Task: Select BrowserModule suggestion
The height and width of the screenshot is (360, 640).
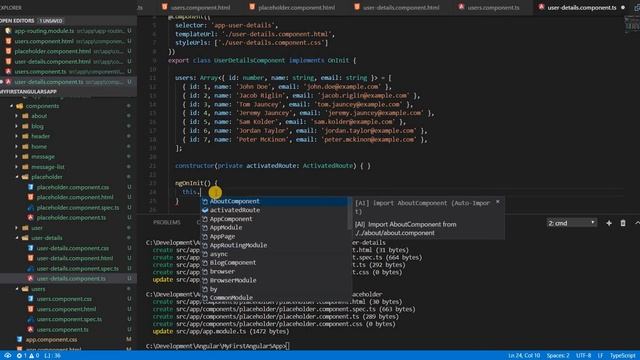Action: click(275, 280)
